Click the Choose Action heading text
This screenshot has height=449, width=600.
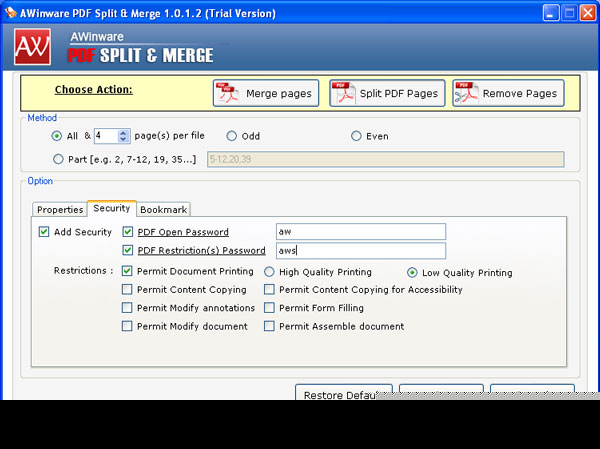pyautogui.click(x=94, y=90)
